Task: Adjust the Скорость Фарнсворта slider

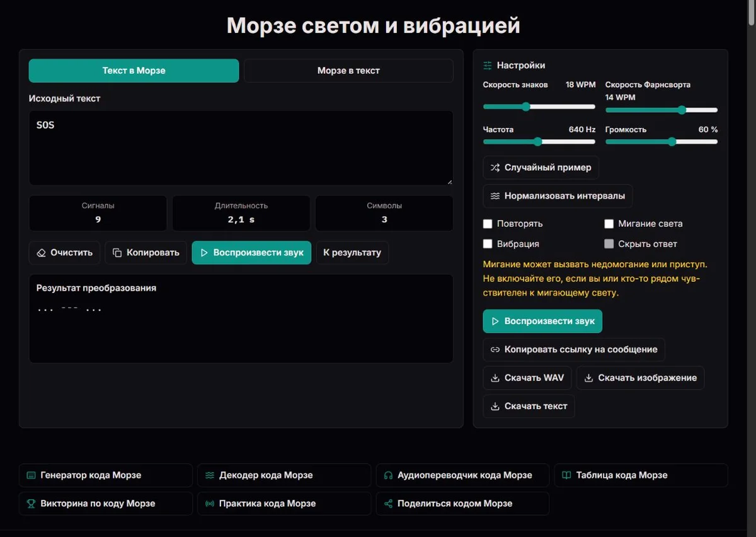Action: pos(661,110)
